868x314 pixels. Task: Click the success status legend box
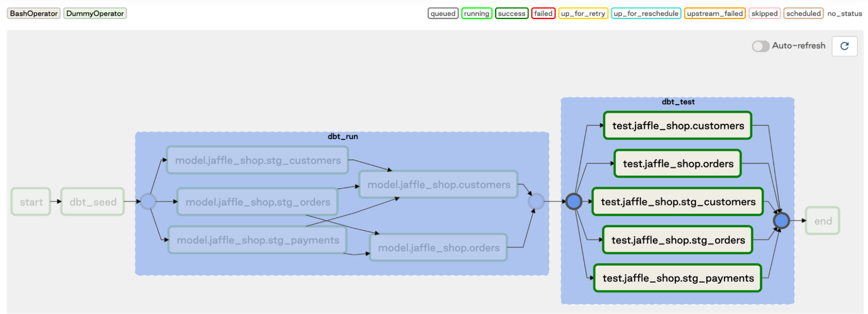[x=511, y=13]
